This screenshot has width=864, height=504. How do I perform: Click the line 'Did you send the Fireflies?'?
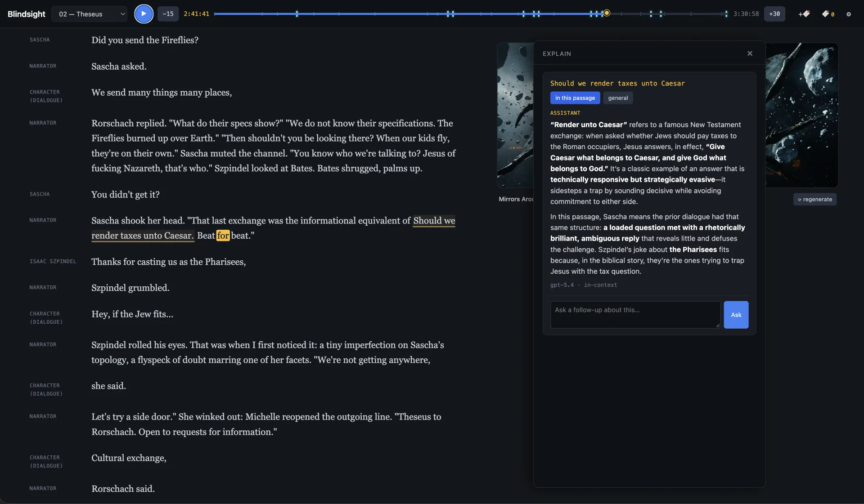(x=145, y=40)
